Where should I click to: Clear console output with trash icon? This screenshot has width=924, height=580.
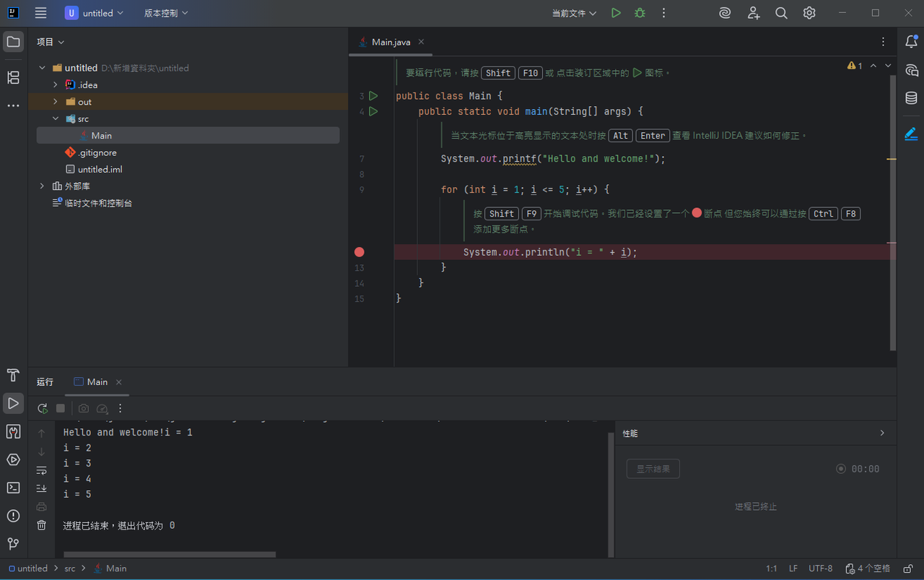(x=42, y=525)
